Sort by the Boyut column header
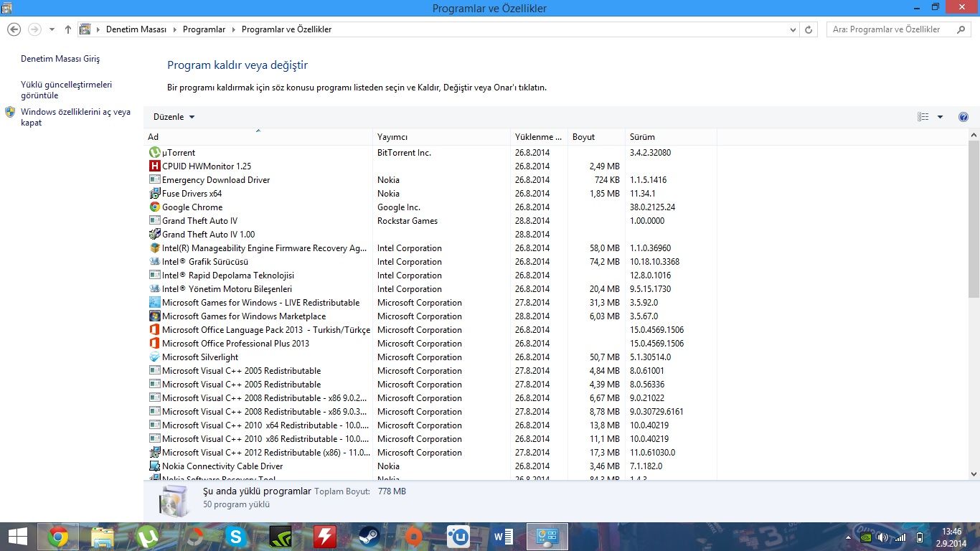The height and width of the screenshot is (551, 980). pyautogui.click(x=596, y=137)
